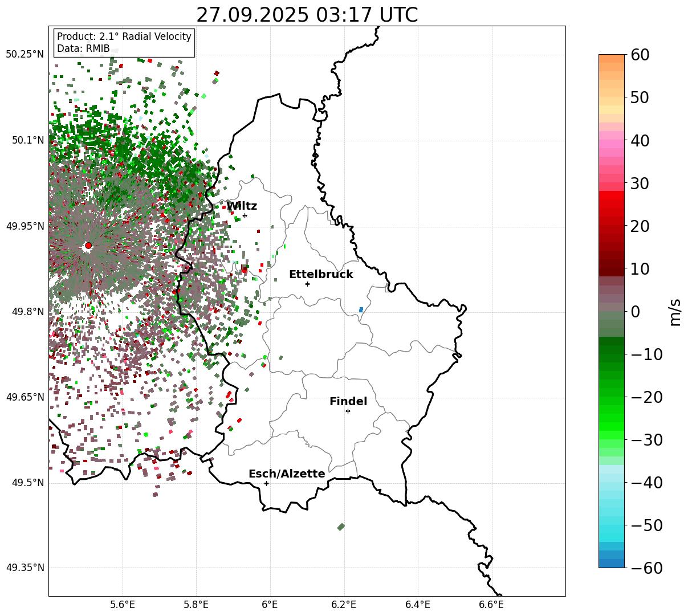Click the Findel city label

[x=348, y=402]
